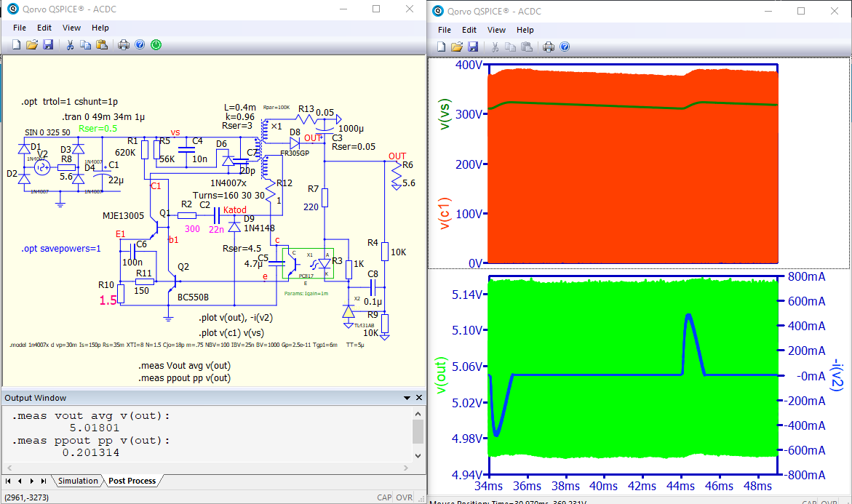Click BC550B transistor label

coord(193,297)
